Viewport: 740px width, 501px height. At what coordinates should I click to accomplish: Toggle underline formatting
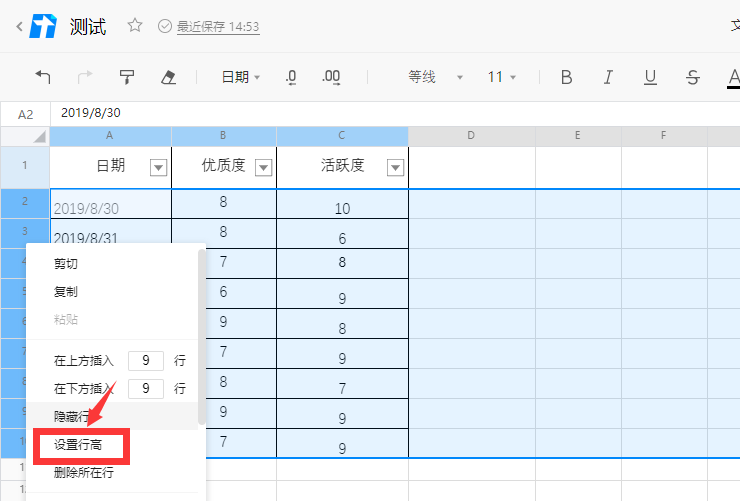(x=650, y=77)
